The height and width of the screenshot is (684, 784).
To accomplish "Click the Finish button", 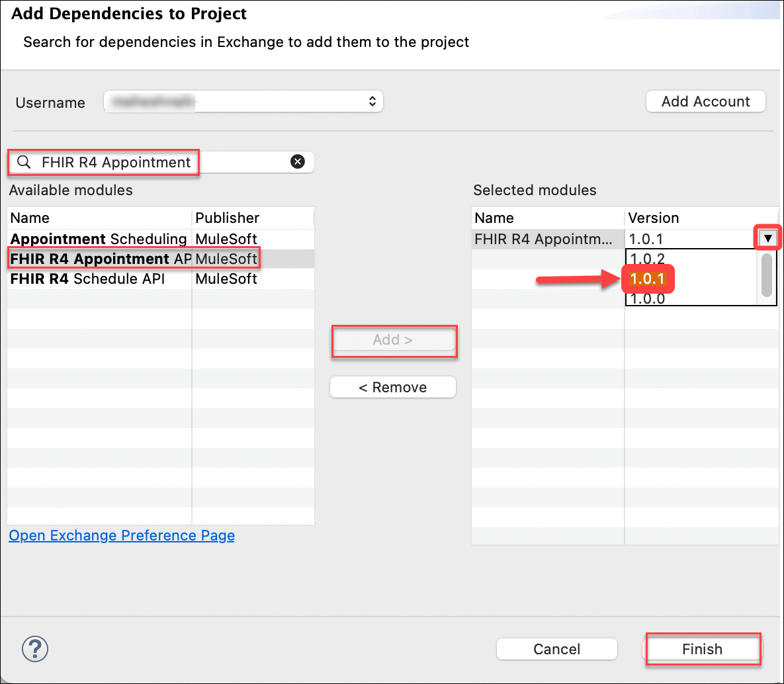I will click(702, 649).
